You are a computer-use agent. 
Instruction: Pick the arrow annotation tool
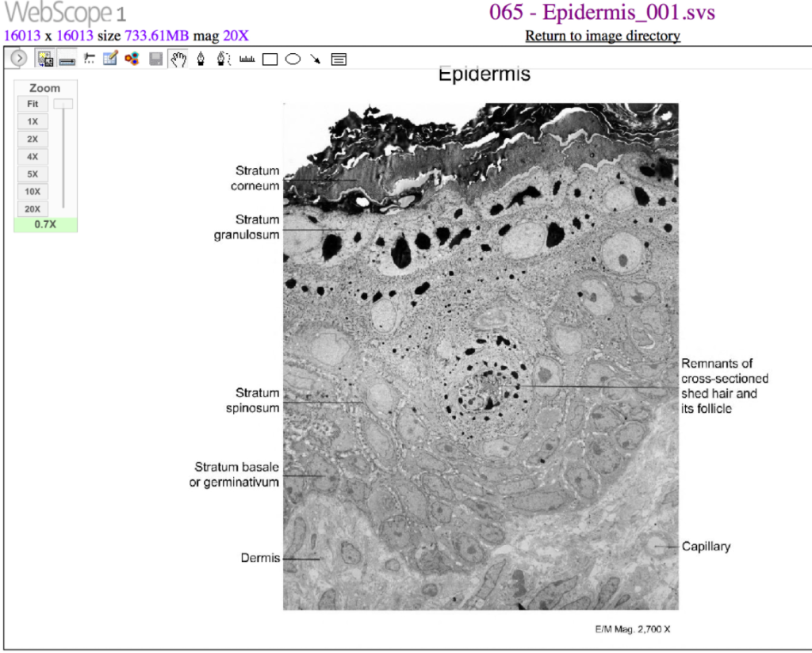point(316,59)
